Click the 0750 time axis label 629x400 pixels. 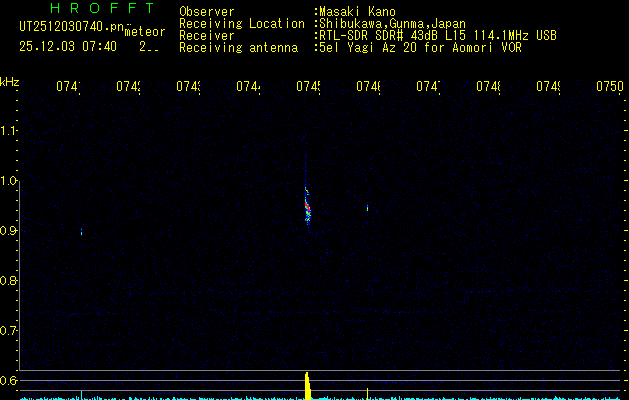tap(610, 86)
